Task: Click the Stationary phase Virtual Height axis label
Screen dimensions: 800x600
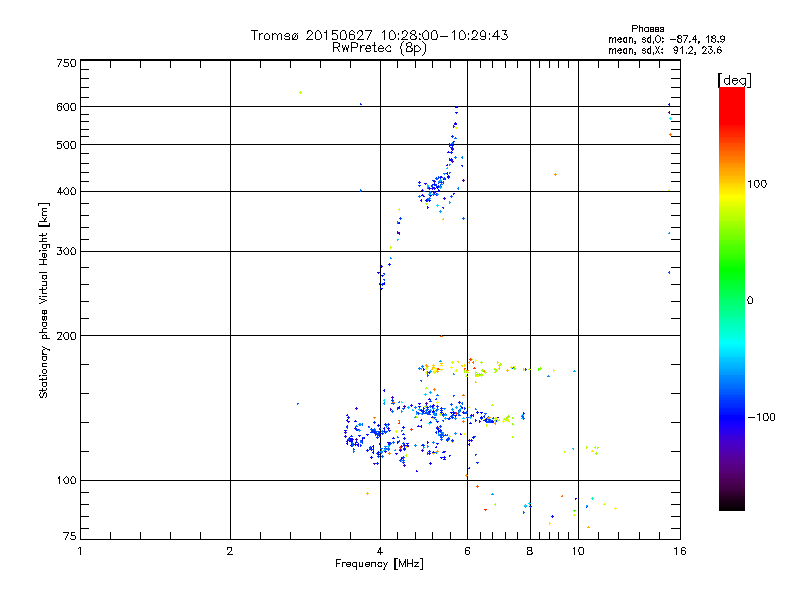Action: click(44, 300)
